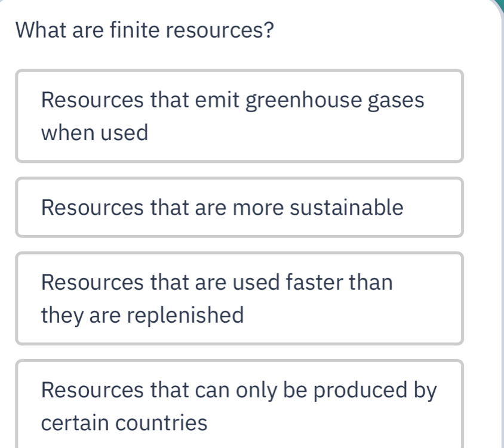Click the second answer option card
This screenshot has width=504, height=448.
[239, 208]
